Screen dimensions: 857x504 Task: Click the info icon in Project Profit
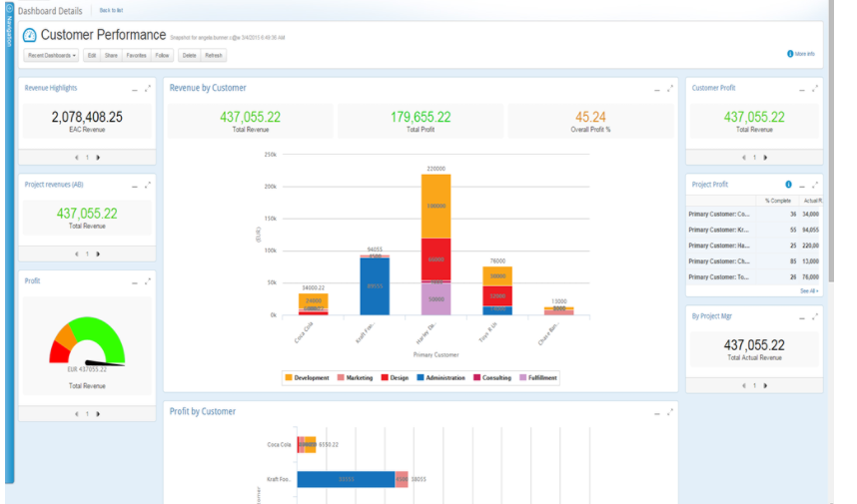coord(788,185)
